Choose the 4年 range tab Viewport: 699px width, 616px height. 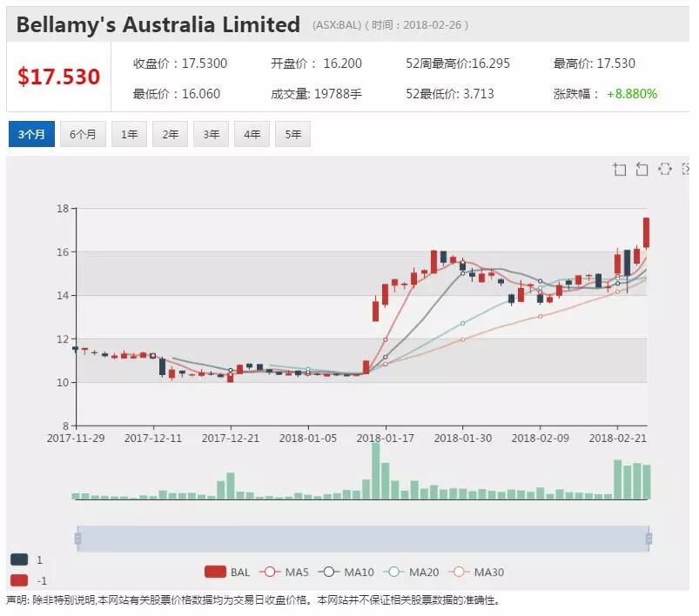tap(252, 134)
